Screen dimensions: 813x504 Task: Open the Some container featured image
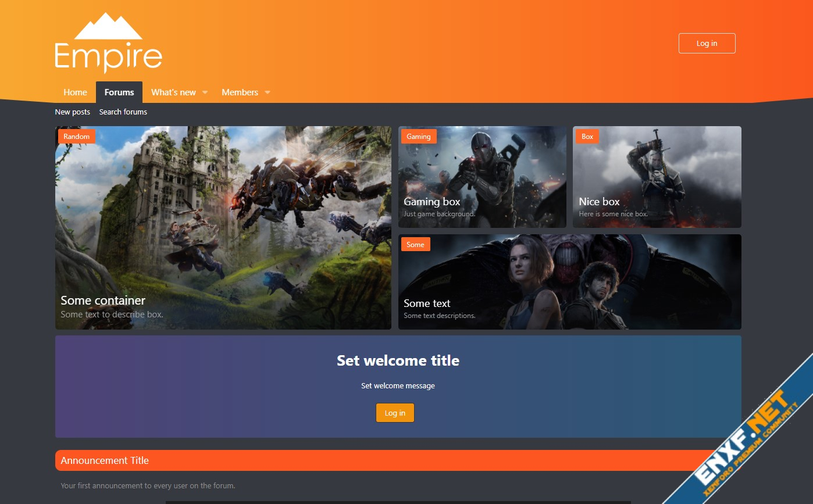pyautogui.click(x=223, y=227)
